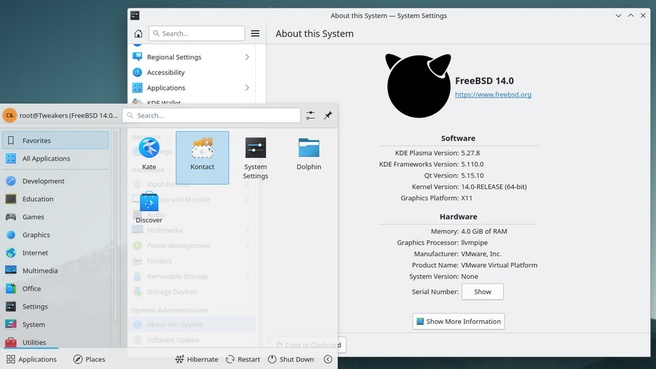Click the Show More Information button

[x=459, y=321]
